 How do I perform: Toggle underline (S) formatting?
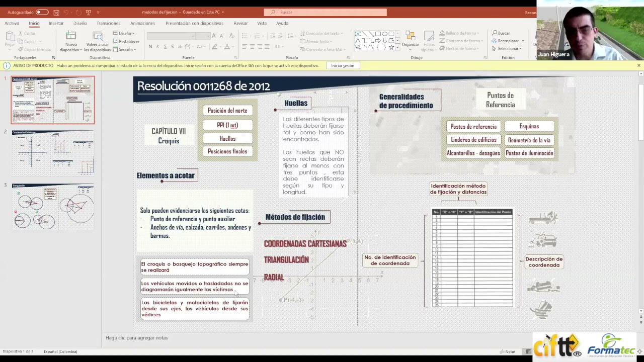[x=165, y=47]
